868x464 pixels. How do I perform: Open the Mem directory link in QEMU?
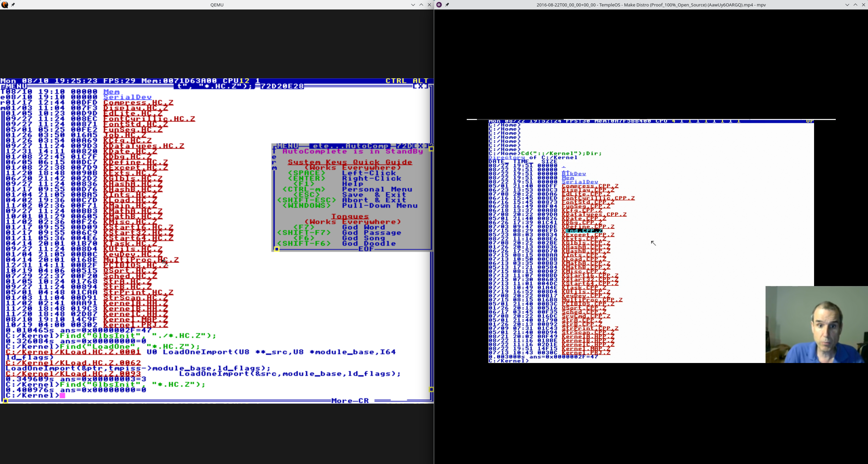coord(111,92)
